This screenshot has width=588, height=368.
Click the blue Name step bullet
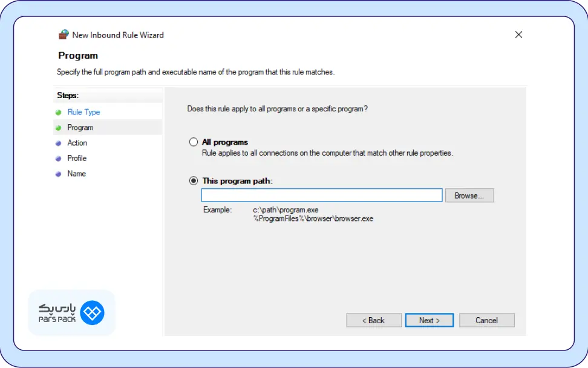pyautogui.click(x=59, y=174)
